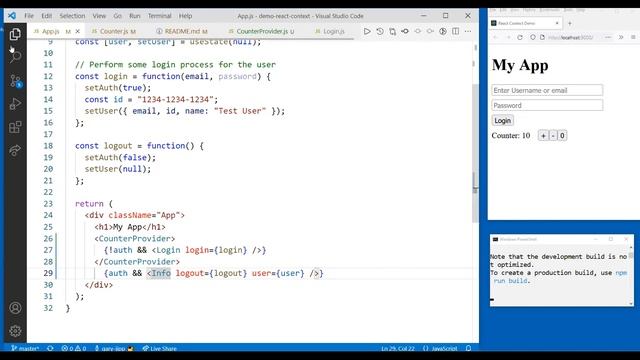The image size is (640, 360).
Task: Switch to the Login.js tab
Action: pos(330,31)
